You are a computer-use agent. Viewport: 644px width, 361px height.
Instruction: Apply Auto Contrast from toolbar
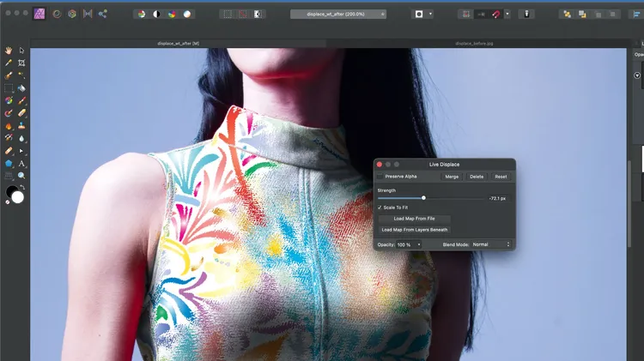click(x=157, y=14)
